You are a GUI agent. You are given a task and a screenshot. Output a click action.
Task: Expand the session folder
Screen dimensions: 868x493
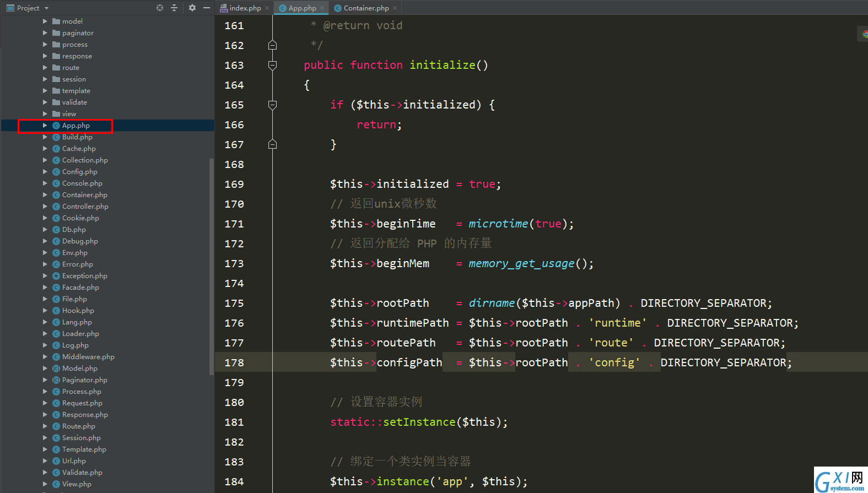[x=45, y=79]
